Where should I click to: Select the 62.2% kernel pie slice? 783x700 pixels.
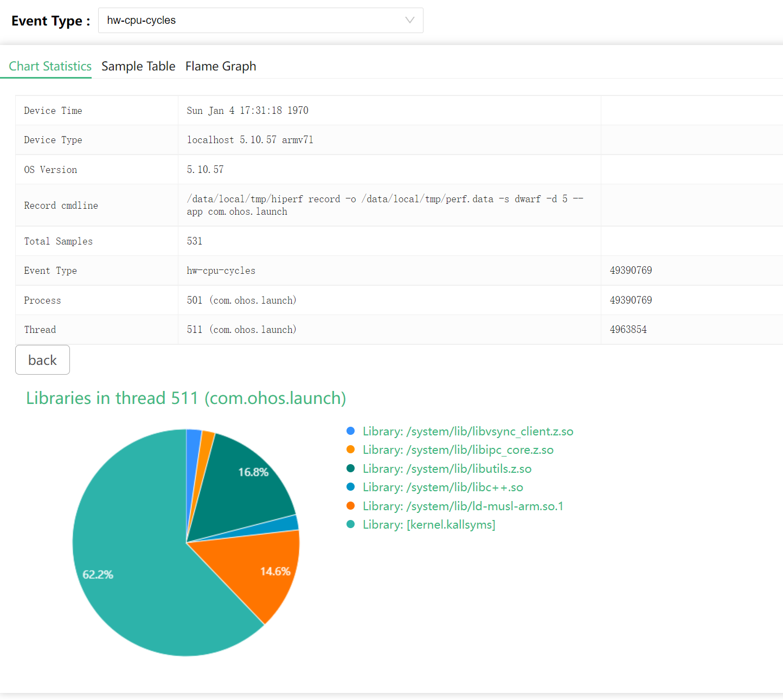(x=130, y=575)
